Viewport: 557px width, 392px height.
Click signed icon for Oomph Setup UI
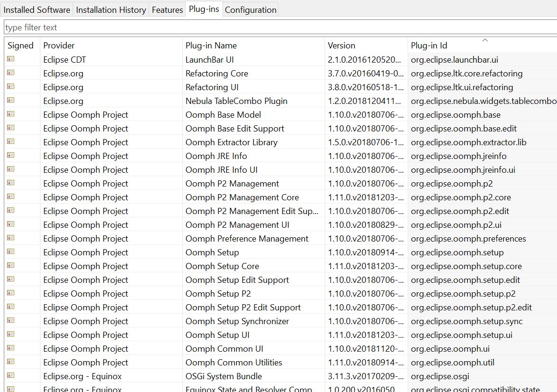point(10,334)
